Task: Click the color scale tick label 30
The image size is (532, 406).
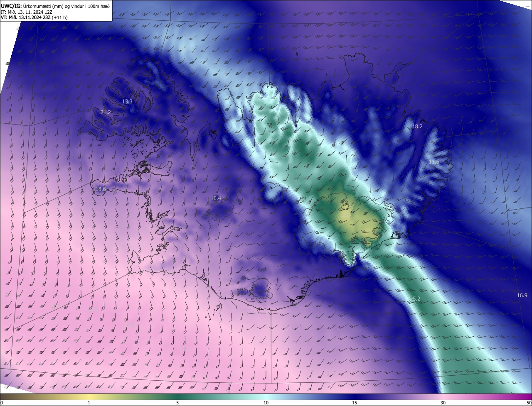Action: click(443, 403)
